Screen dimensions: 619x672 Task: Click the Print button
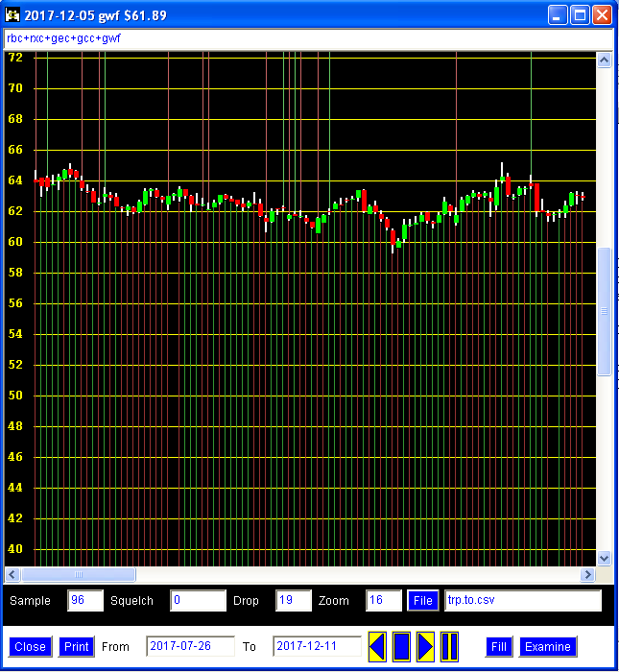tap(76, 647)
